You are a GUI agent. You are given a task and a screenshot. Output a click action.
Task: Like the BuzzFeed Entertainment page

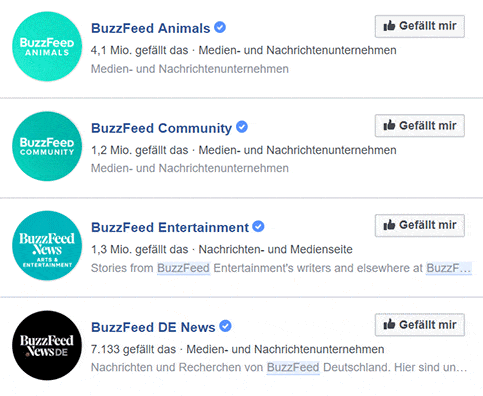click(x=420, y=225)
